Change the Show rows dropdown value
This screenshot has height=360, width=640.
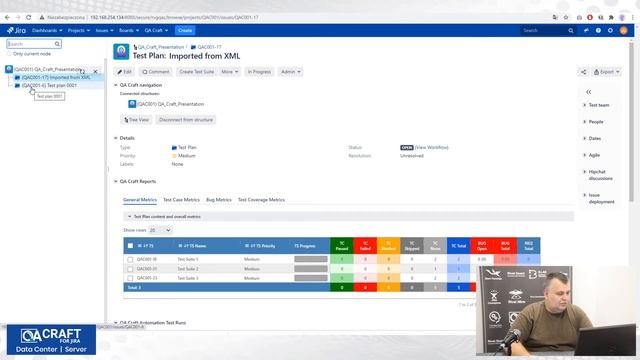(x=160, y=230)
